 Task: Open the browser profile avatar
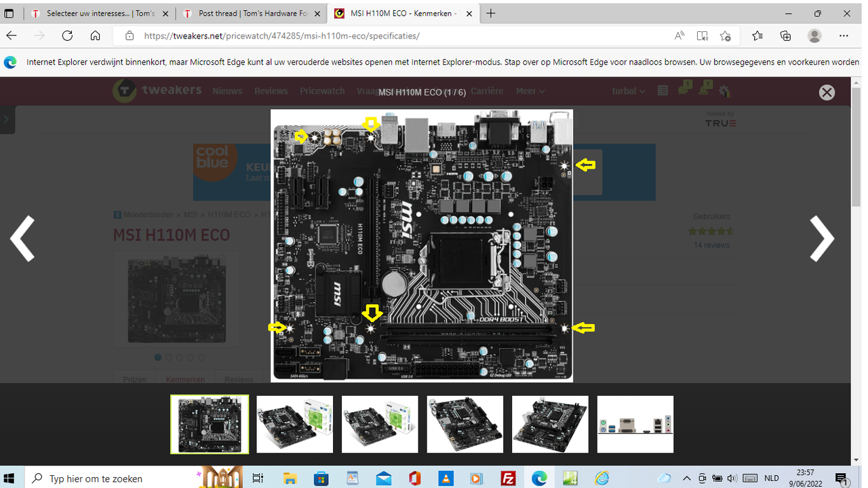814,36
